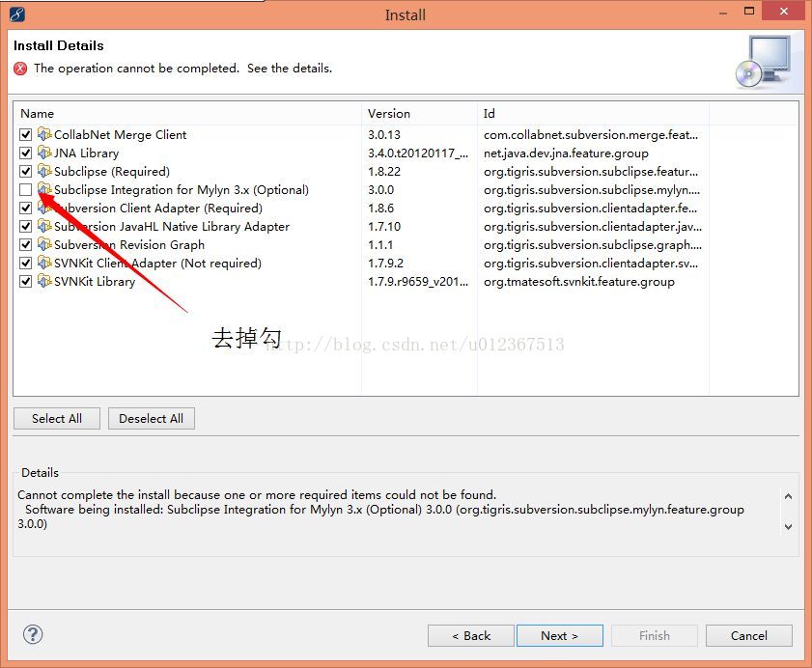Image resolution: width=812 pixels, height=668 pixels.
Task: Uncheck the JNA Library checkbox
Action: tap(25, 153)
